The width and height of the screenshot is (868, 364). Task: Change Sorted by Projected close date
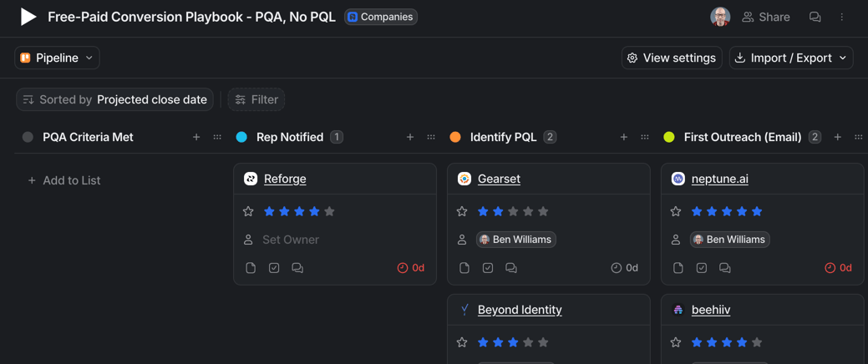pyautogui.click(x=114, y=99)
